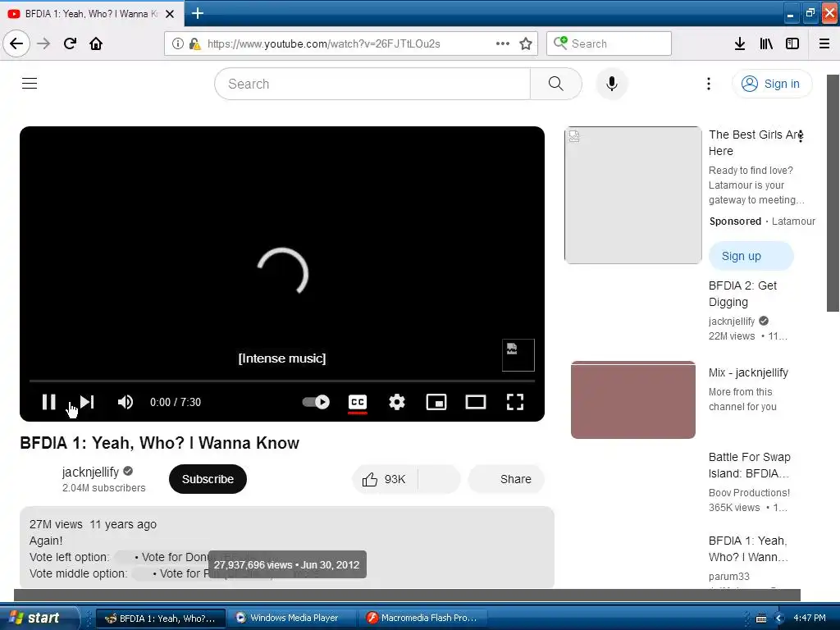Image resolution: width=840 pixels, height=630 pixels.
Task: Open the browser home page
Action: coord(96,43)
